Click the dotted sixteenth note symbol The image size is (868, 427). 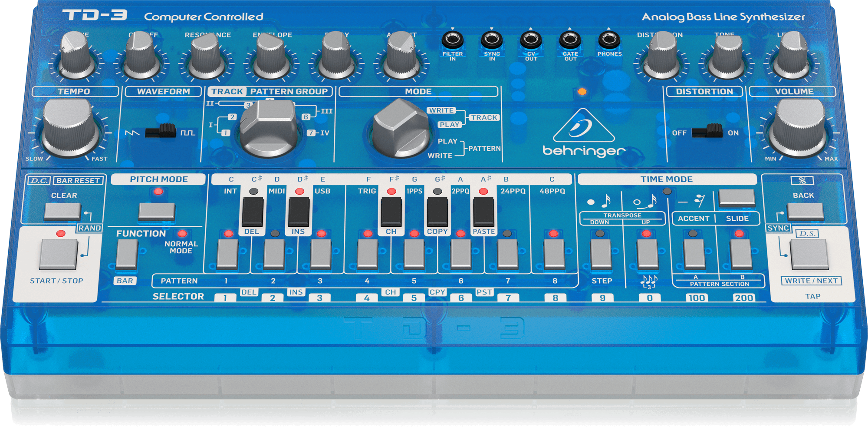click(599, 201)
